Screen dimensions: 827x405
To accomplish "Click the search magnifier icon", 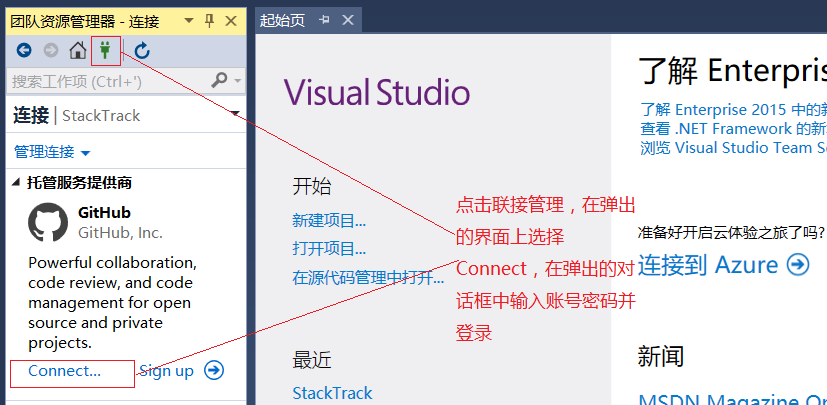I will point(219,81).
